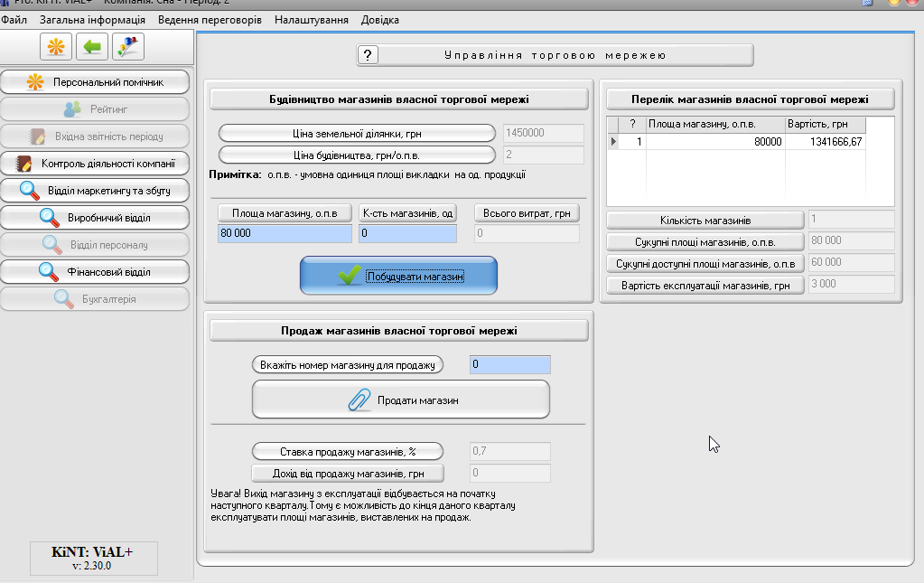Open the Довідка menu
The width and height of the screenshot is (924, 583).
click(380, 20)
